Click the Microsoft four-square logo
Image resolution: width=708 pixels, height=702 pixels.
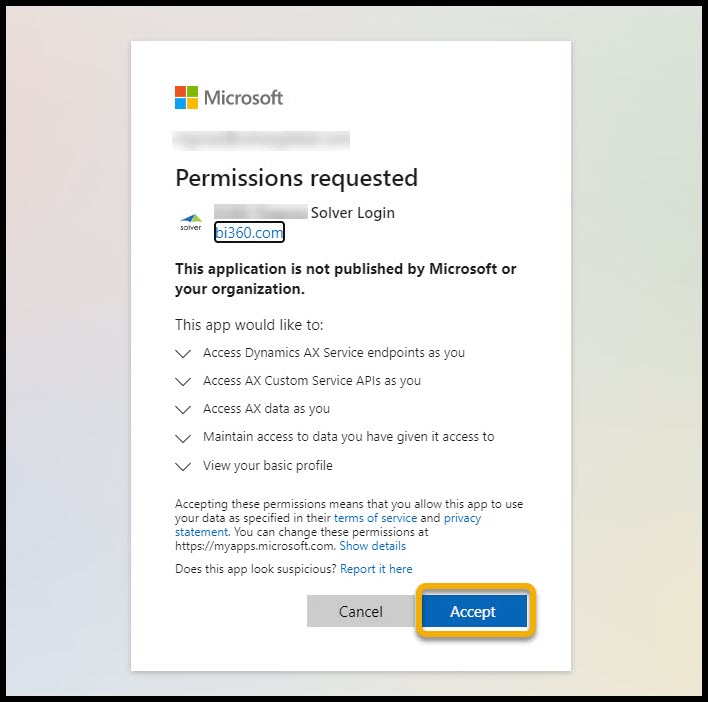pyautogui.click(x=186, y=97)
